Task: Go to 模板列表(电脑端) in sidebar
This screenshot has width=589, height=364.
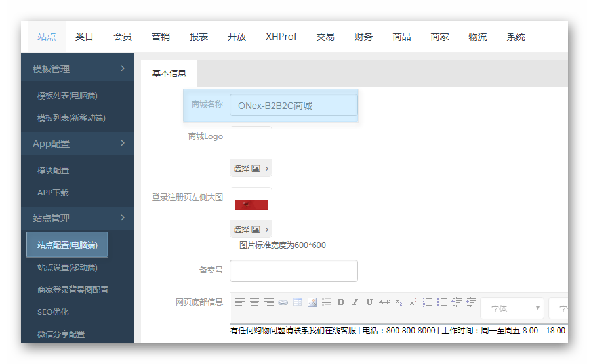Action: (68, 96)
